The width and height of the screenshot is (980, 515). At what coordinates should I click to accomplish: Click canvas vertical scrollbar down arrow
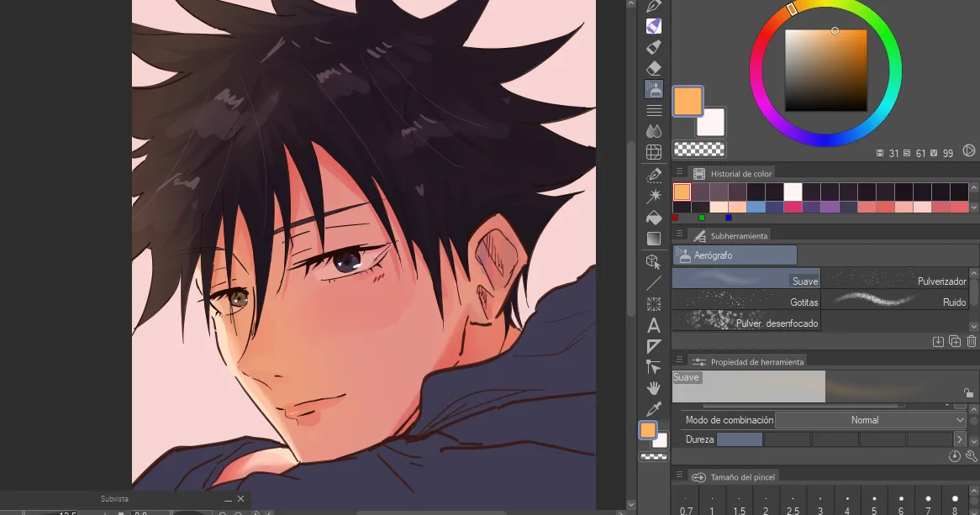click(631, 504)
